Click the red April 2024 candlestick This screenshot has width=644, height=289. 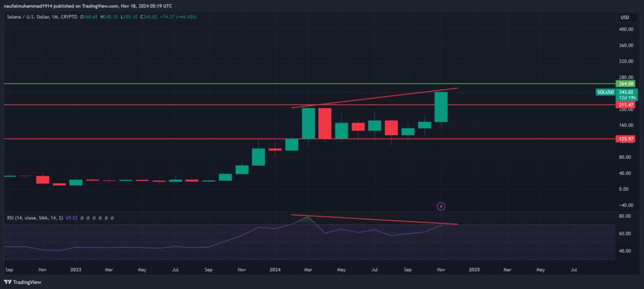point(325,123)
